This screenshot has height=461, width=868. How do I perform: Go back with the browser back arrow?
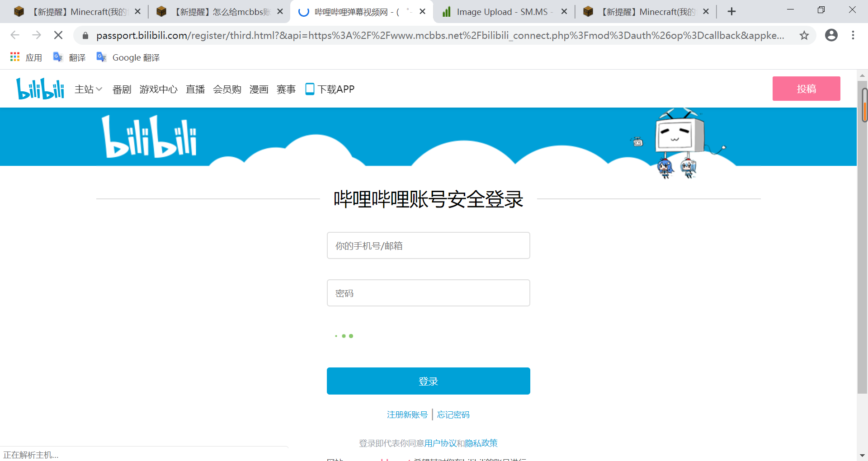pyautogui.click(x=15, y=35)
